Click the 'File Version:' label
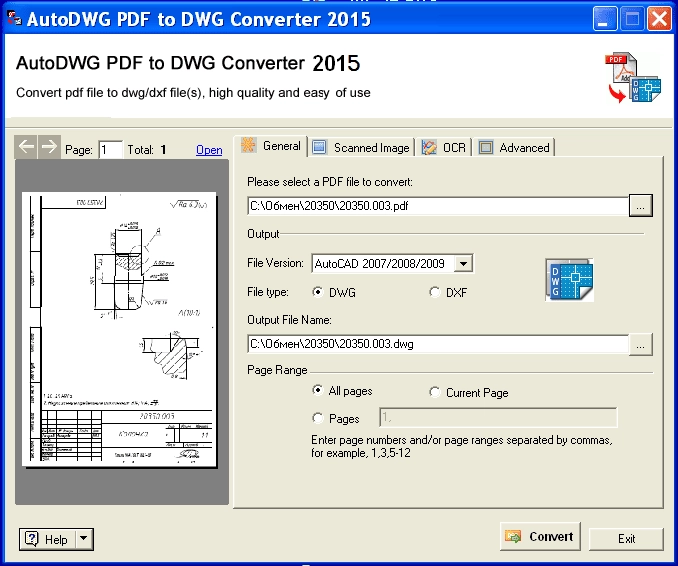 click(x=275, y=263)
